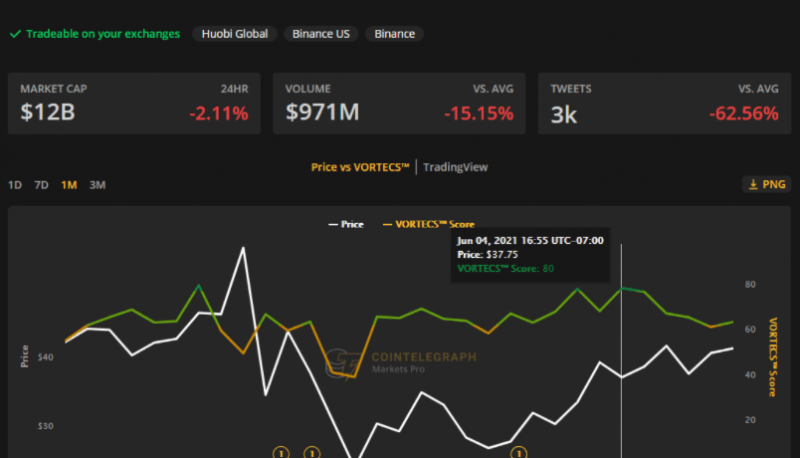Image resolution: width=800 pixels, height=458 pixels.
Task: Toggle the Price legend series
Action: 346,224
